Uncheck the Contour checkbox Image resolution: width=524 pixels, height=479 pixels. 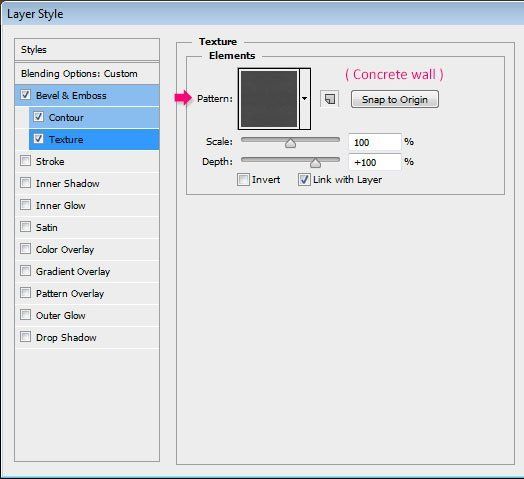38,117
